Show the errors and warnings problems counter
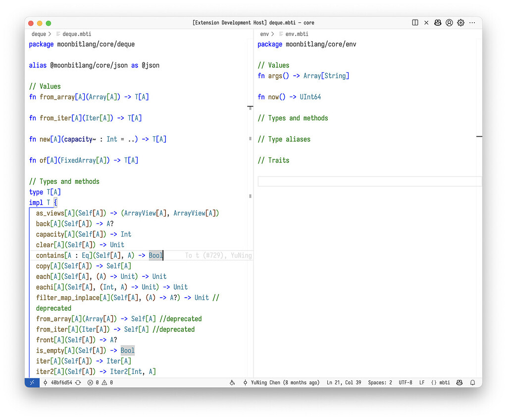 pyautogui.click(x=100, y=383)
